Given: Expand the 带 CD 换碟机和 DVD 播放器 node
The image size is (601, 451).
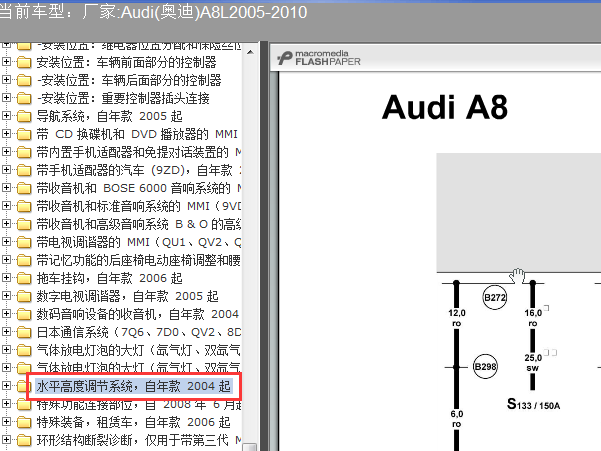Looking at the screenshot, I should coord(6,134).
